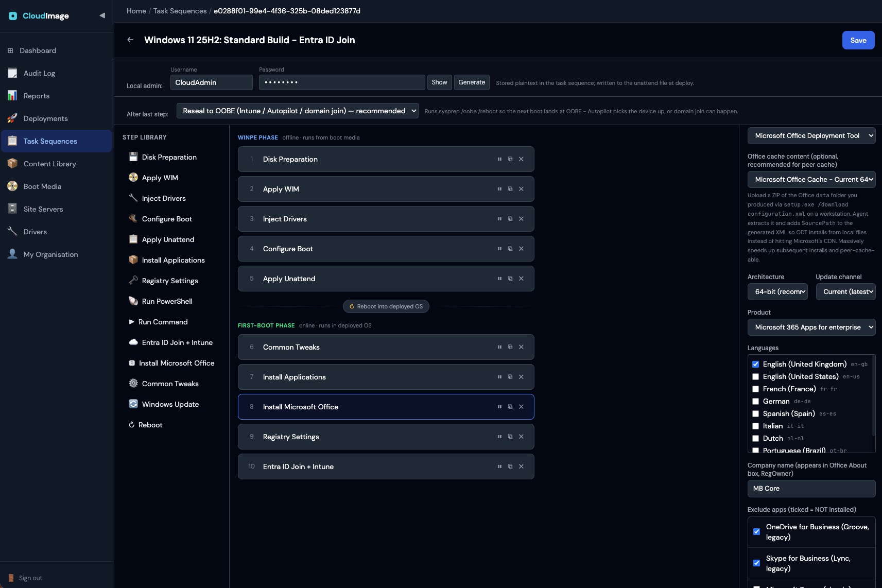Click the Username input field

click(x=212, y=82)
